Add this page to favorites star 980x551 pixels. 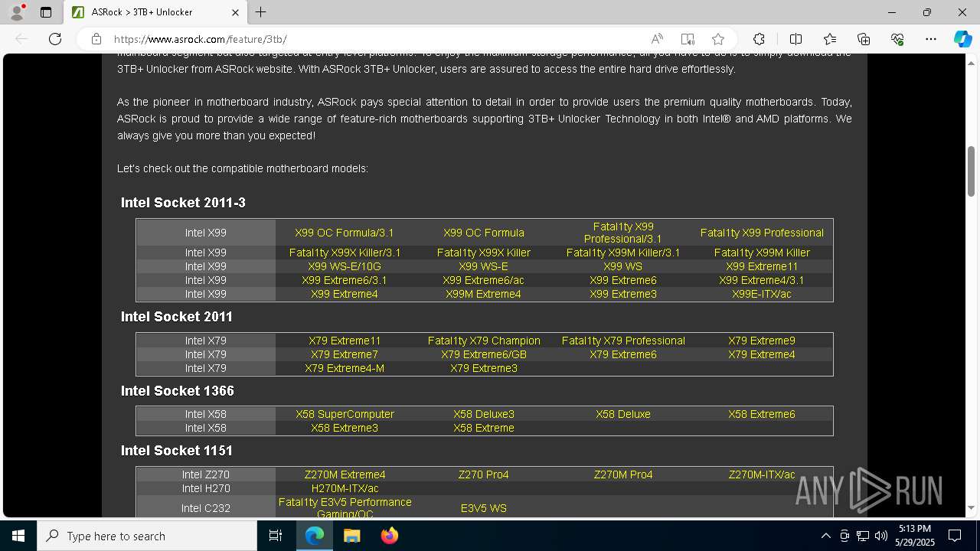click(717, 39)
